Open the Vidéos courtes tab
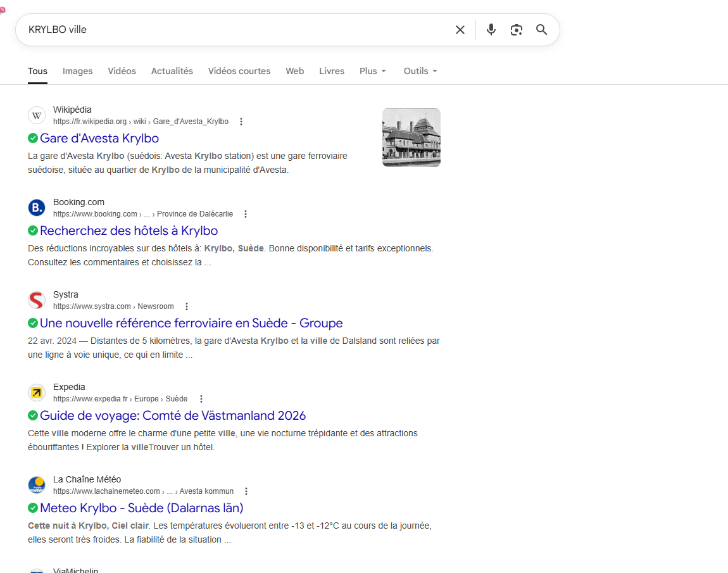This screenshot has width=728, height=573. click(239, 71)
